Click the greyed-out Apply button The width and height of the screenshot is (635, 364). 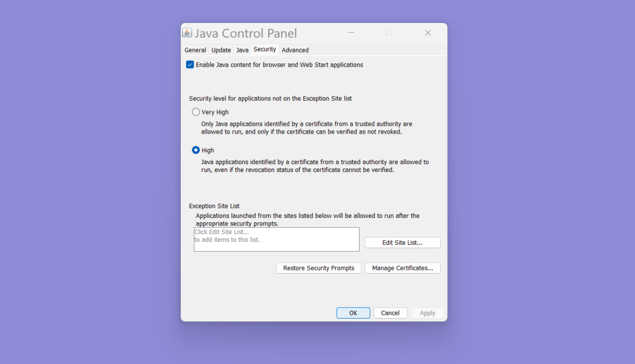[428, 313]
